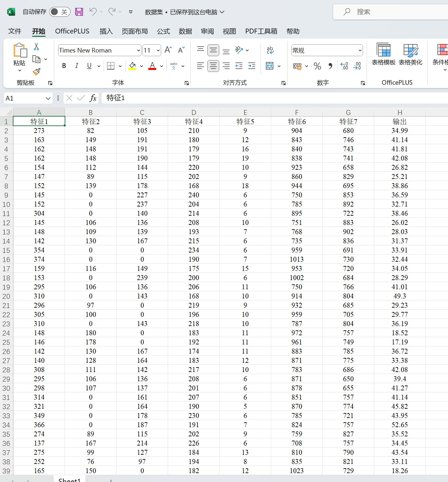The image size is (448, 482).
Task: Toggle the 自动保存 AutoSave switch
Action: pyautogui.click(x=60, y=12)
